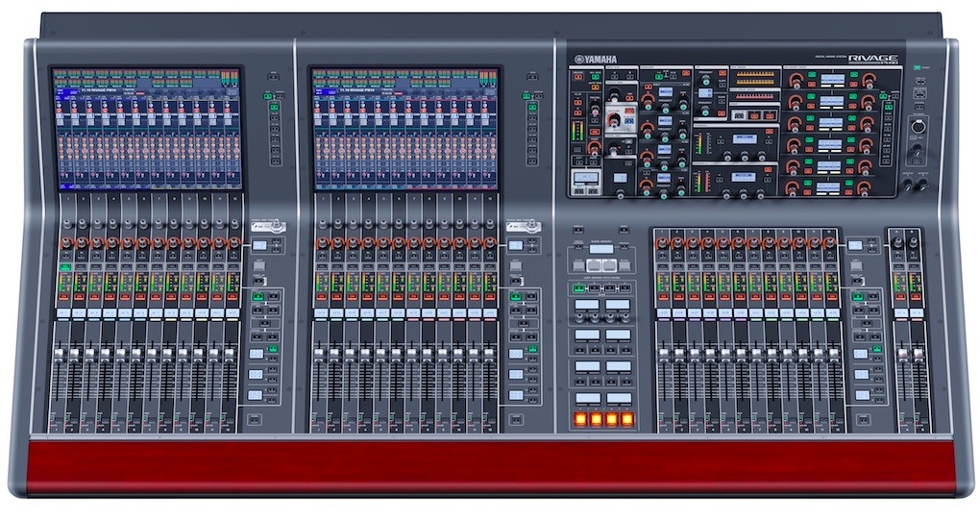The width and height of the screenshot is (980, 521).
Task: Click the first channel fader in the left bay
Action: tap(59, 355)
